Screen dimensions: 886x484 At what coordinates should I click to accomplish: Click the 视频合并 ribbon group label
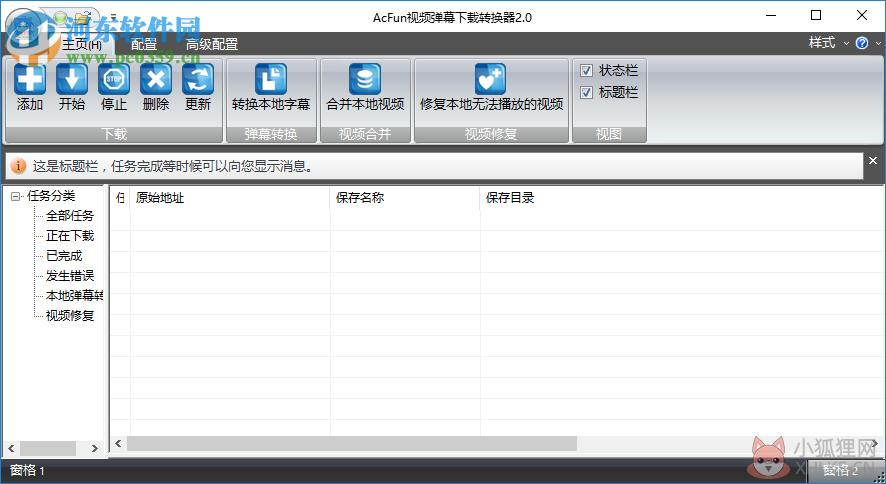[365, 134]
